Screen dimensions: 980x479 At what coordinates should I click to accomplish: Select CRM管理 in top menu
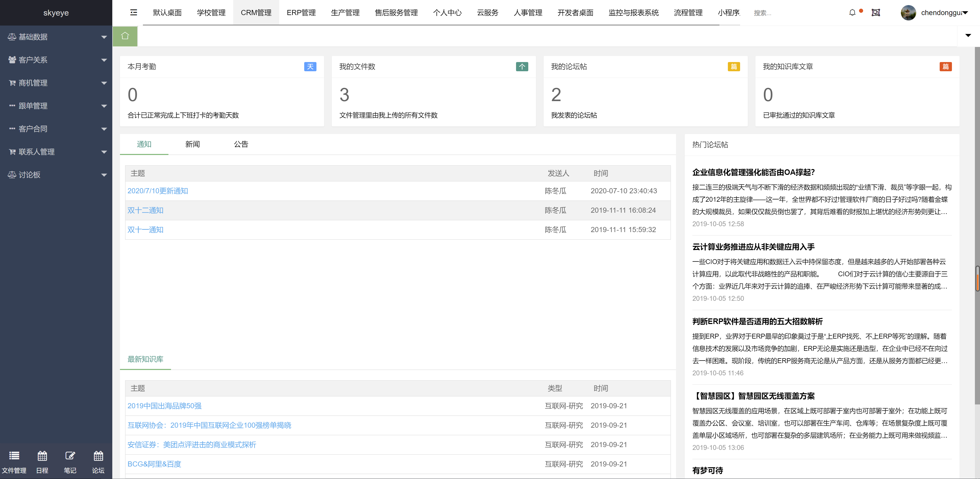pos(256,13)
